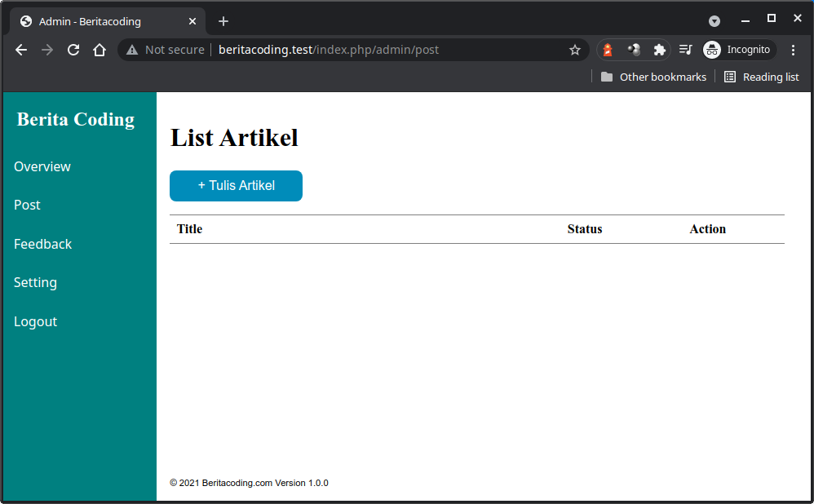Image resolution: width=814 pixels, height=504 pixels.
Task: Open the tab search dropdown arrow
Action: [714, 21]
